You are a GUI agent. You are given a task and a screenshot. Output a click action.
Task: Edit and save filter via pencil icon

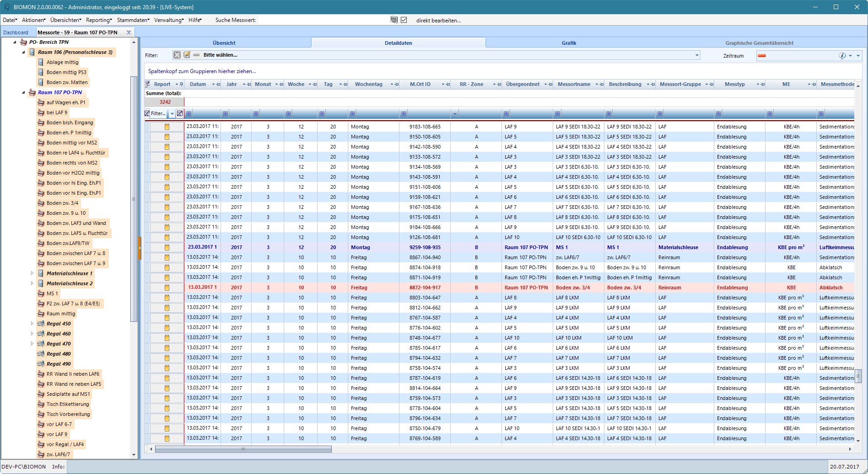pos(187,55)
